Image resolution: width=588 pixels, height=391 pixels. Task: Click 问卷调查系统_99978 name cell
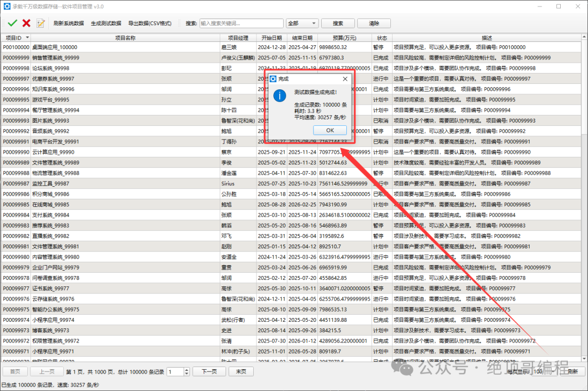tap(125, 278)
